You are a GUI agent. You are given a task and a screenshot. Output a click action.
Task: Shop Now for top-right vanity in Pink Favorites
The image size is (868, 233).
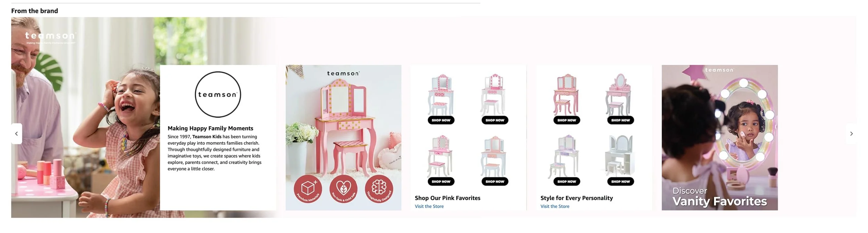point(495,120)
